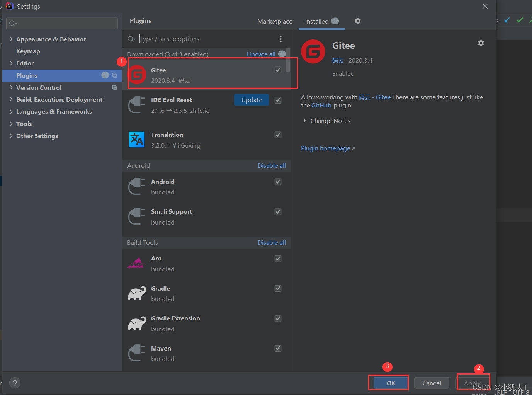Expand the Tools settings node
The height and width of the screenshot is (395, 532).
[x=11, y=124]
